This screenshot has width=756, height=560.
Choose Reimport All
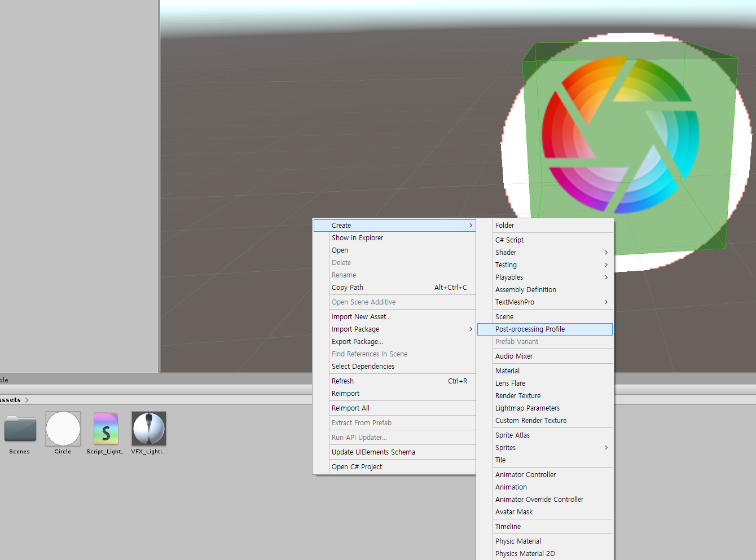point(394,408)
